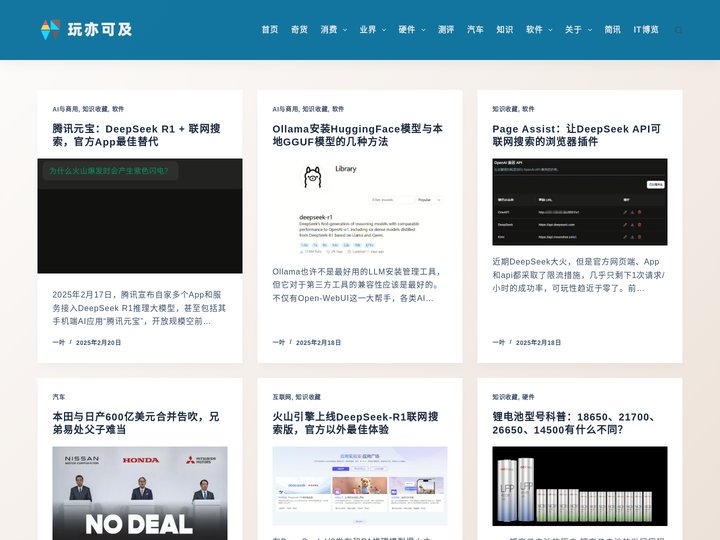Open article 本田与日产600亿美元合并告吹

click(x=136, y=423)
